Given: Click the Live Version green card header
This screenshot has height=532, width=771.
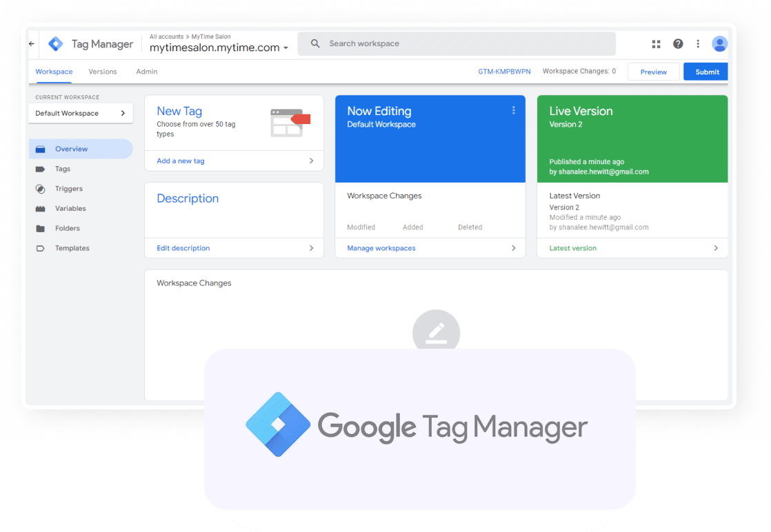Looking at the screenshot, I should (x=632, y=139).
